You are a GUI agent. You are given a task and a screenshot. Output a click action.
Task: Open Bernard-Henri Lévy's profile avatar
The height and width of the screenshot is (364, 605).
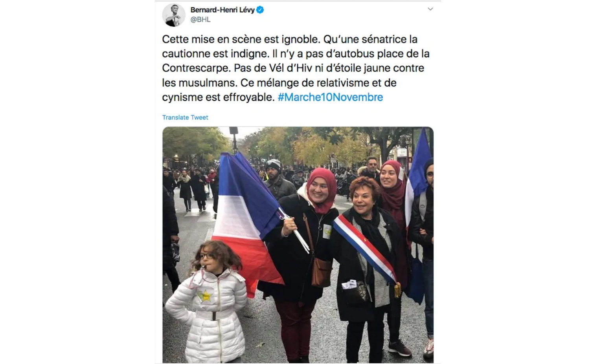174,15
